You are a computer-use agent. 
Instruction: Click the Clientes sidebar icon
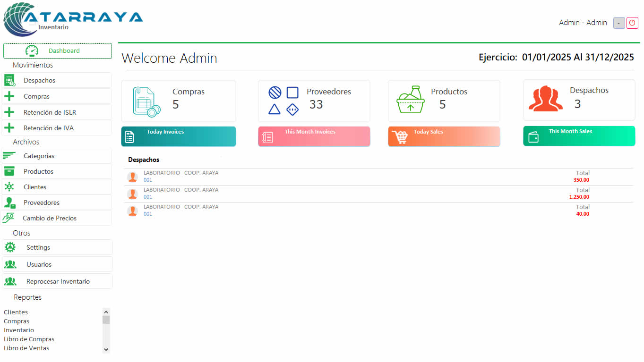point(9,187)
